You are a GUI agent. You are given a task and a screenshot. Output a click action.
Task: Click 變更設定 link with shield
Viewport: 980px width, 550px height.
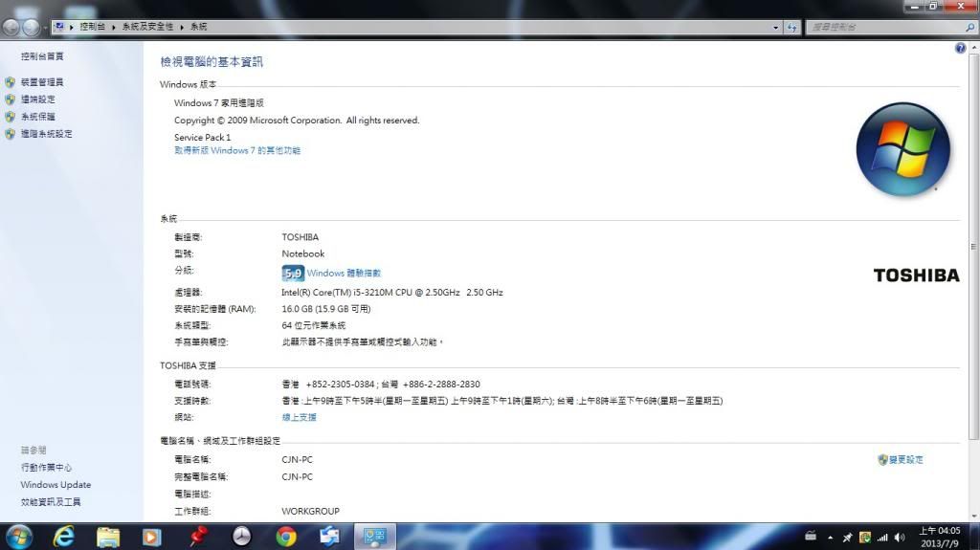(x=900, y=460)
